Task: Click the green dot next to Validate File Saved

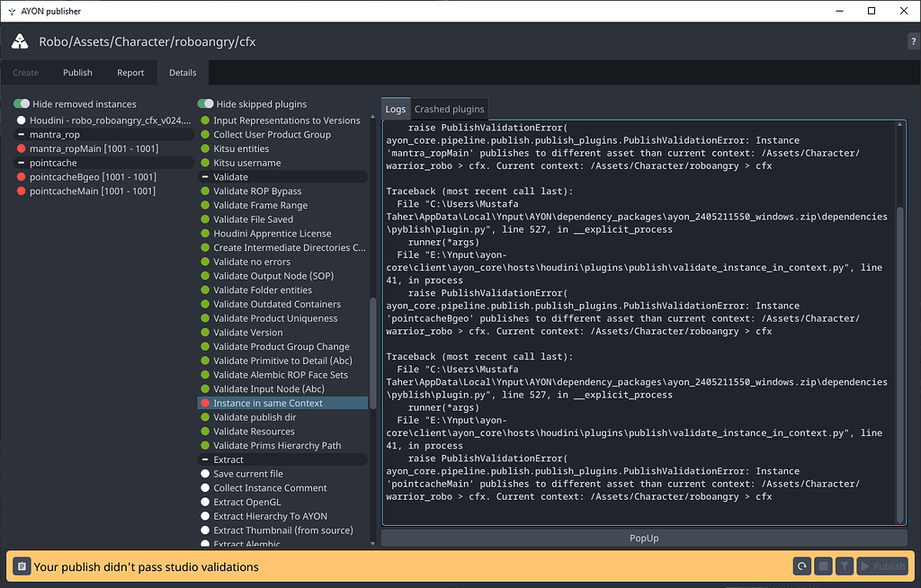Action: 206,218
